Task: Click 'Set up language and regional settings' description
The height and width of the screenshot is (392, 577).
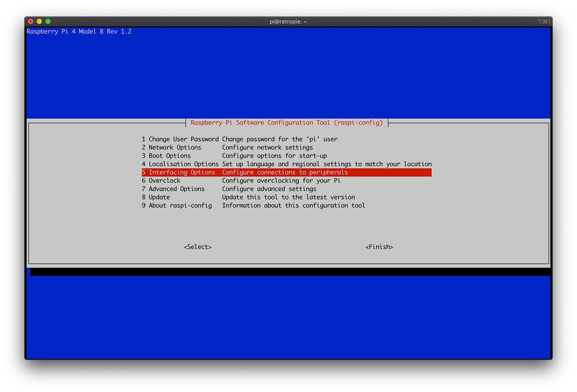Action: (327, 164)
